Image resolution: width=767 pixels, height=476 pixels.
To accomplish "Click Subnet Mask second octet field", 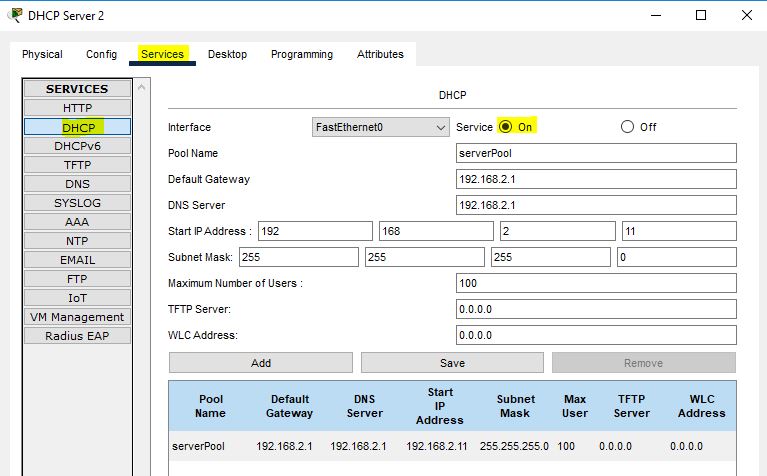I will pos(425,257).
